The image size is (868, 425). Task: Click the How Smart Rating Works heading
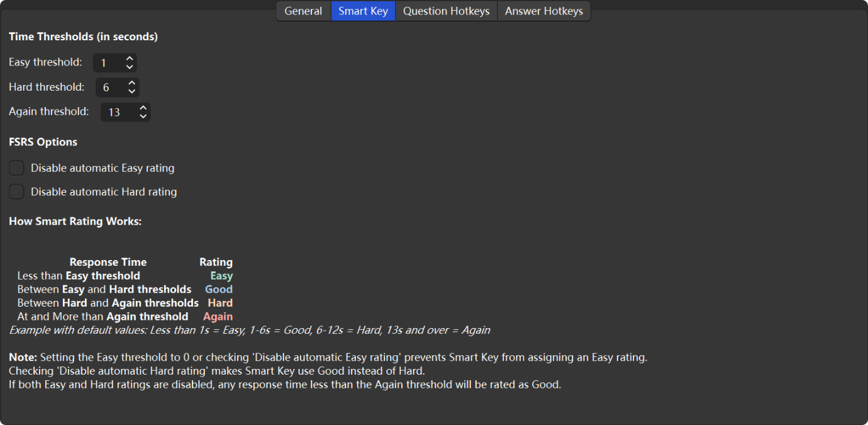(75, 222)
